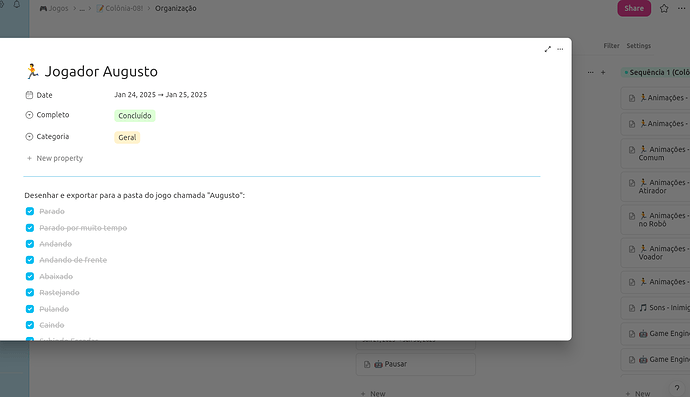This screenshot has width=690, height=397.
Task: Uncheck the Andando de frente checkbox
Action: (x=30, y=260)
